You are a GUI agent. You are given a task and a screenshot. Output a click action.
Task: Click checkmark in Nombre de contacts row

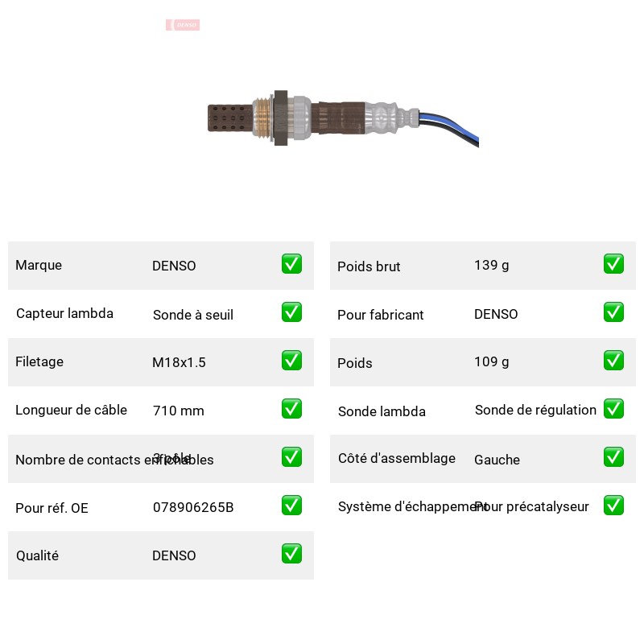(291, 457)
